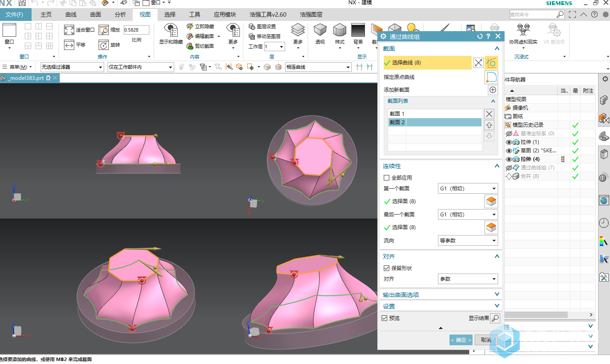The height and width of the screenshot is (364, 610).
Task: Open the web browser sidebar tab
Action: tap(604, 201)
